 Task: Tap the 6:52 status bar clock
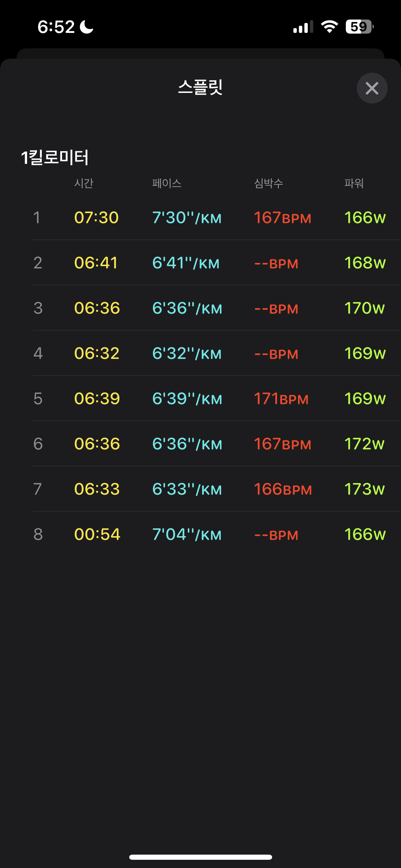click(56, 27)
